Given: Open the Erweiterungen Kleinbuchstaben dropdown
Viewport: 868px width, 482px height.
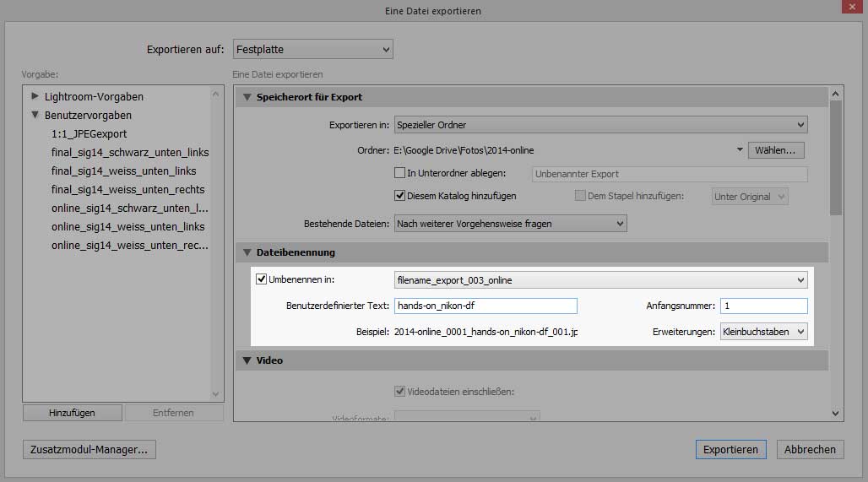Looking at the screenshot, I should click(x=763, y=332).
